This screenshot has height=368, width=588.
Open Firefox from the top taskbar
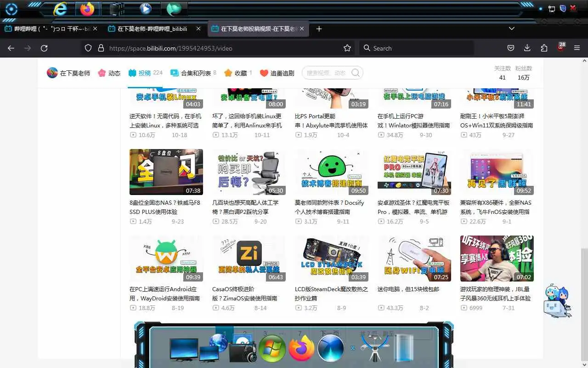coord(87,9)
